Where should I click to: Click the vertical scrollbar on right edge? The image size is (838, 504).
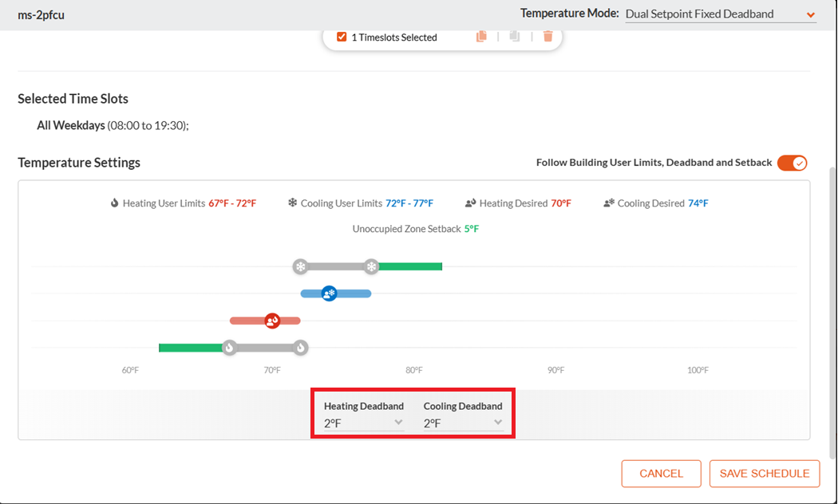(x=832, y=313)
